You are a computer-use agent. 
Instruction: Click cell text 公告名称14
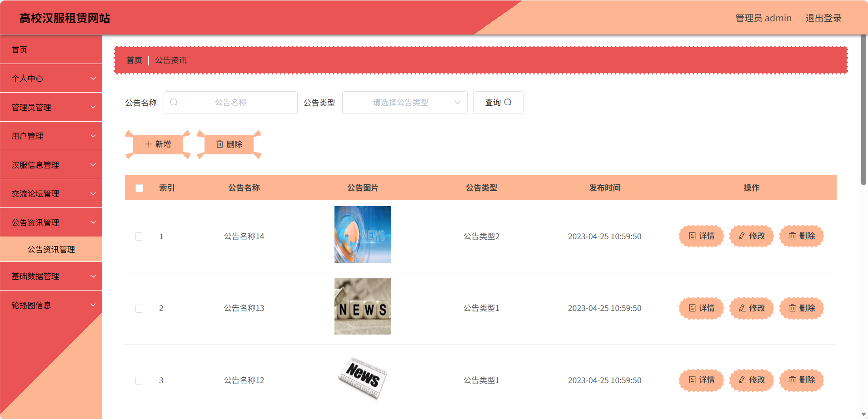tap(244, 237)
